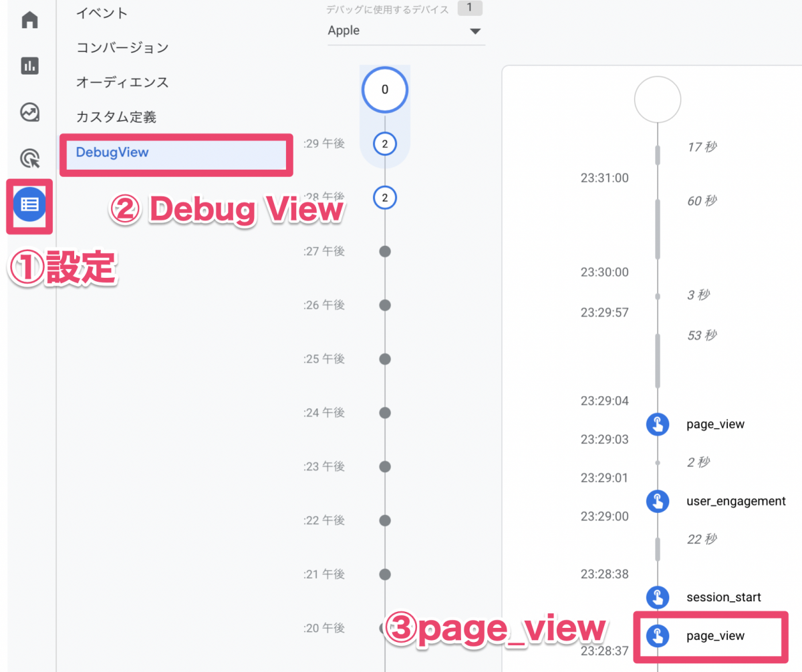Click the 24 午後 gray timeline dot

tap(385, 413)
